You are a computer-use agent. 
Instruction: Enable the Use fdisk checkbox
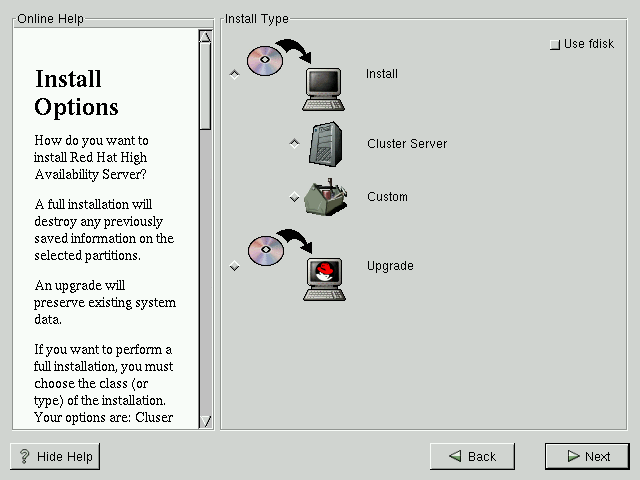[x=555, y=44]
